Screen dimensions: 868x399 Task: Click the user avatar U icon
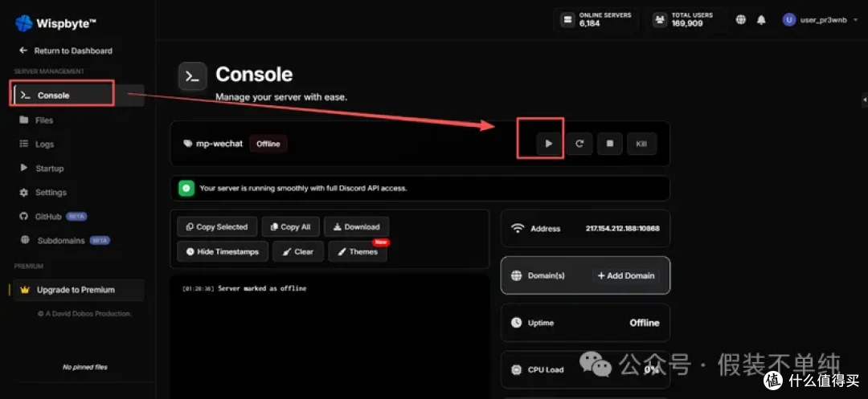click(789, 20)
